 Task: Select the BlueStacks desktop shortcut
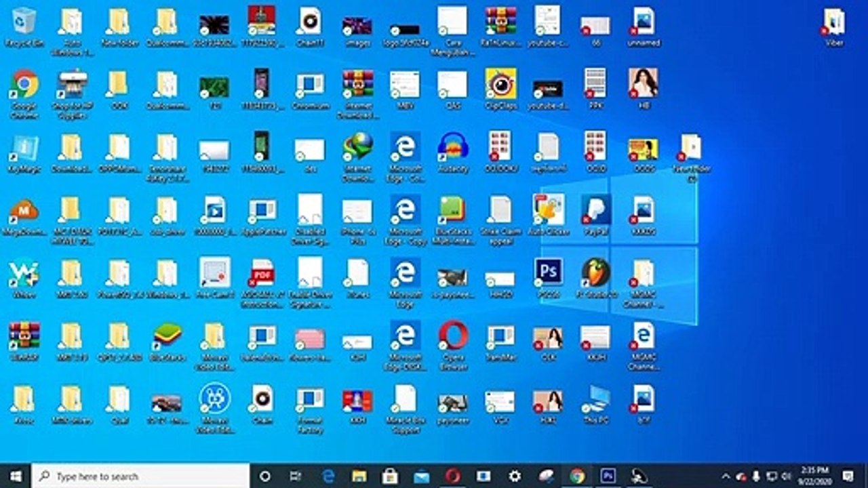coord(167,341)
